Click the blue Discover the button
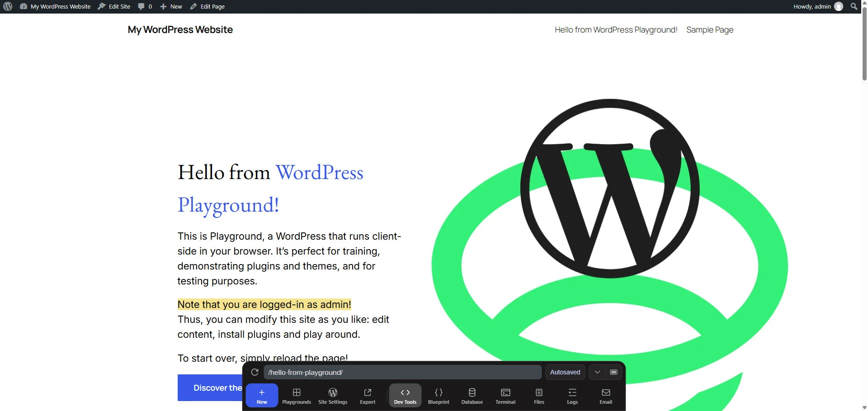868x411 pixels. click(x=210, y=387)
